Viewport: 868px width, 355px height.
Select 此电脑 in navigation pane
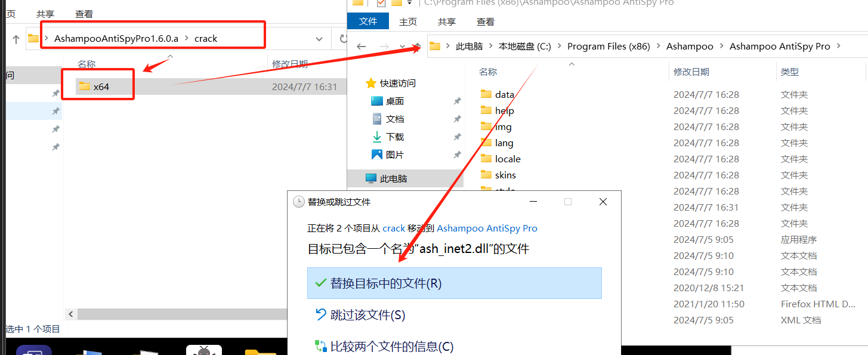(393, 178)
